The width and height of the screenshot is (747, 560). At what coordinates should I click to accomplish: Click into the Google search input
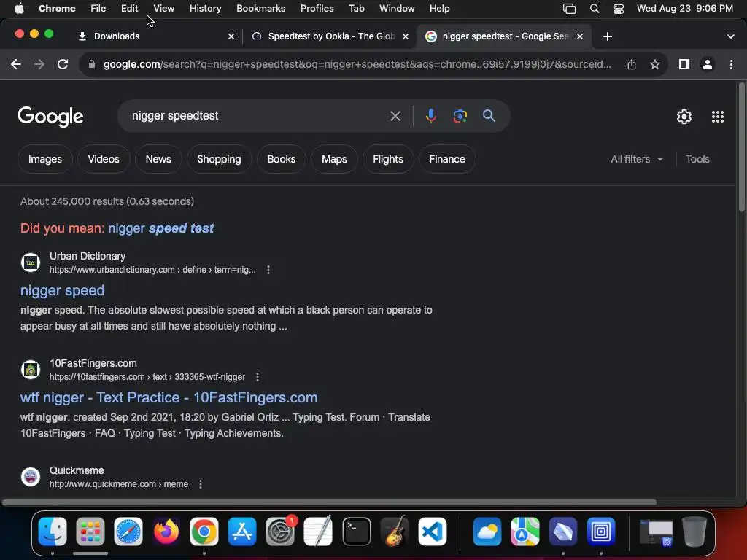tap(258, 116)
